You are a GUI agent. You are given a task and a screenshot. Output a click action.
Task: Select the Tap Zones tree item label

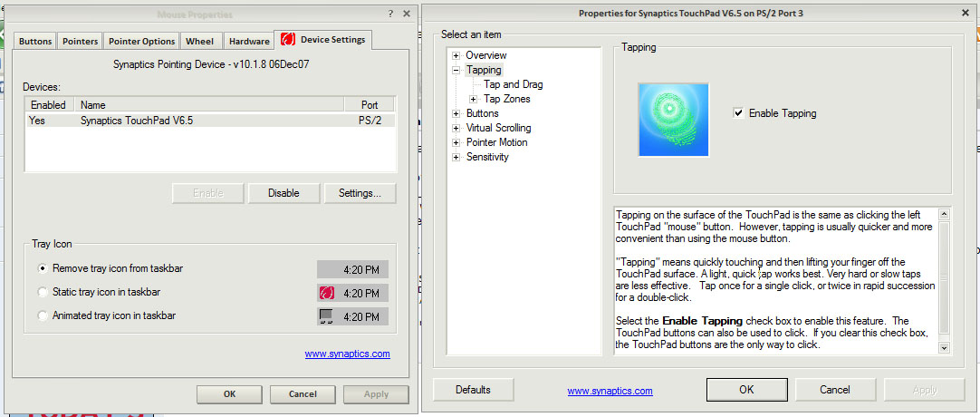[507, 99]
